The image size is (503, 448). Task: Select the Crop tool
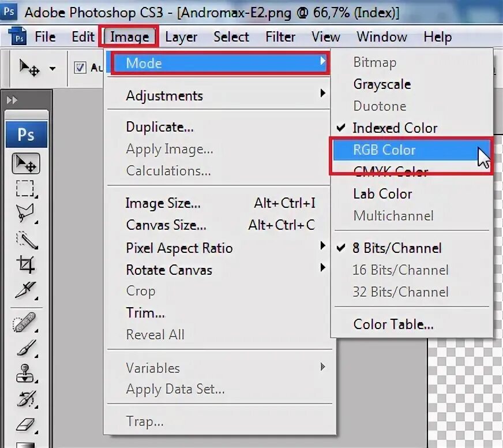click(26, 264)
